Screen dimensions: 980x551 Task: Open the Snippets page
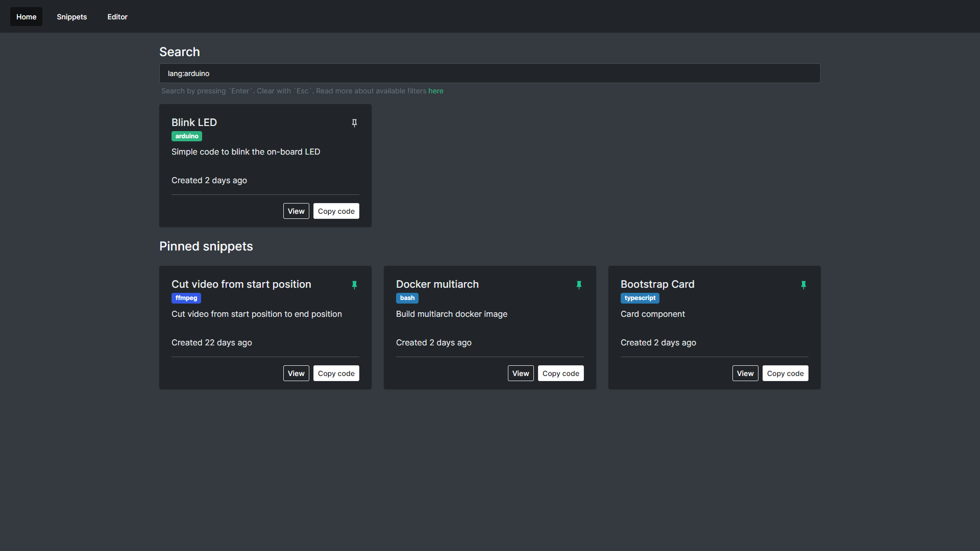pos(71,16)
